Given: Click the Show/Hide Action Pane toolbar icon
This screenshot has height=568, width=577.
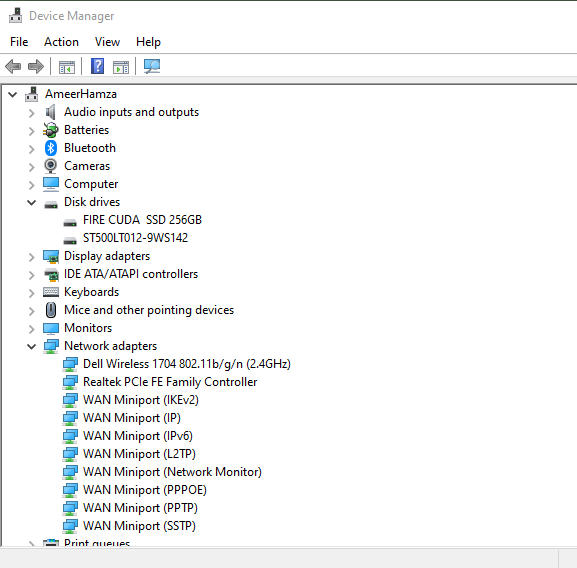Looking at the screenshot, I should tap(121, 67).
